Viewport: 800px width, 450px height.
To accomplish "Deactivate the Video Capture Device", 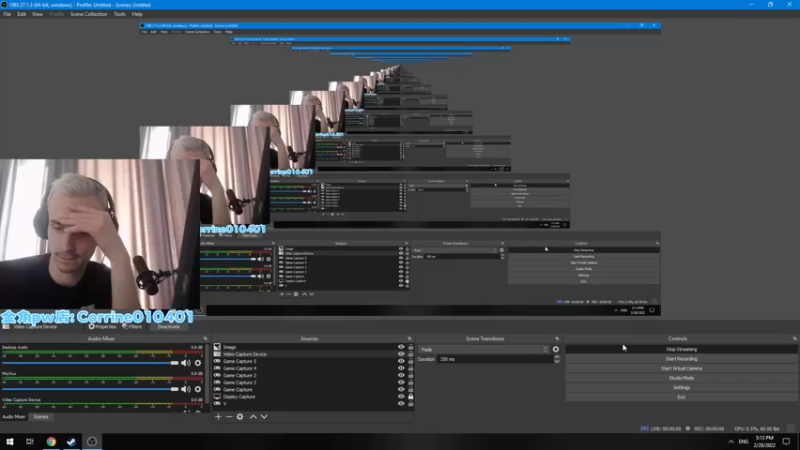I will (168, 327).
